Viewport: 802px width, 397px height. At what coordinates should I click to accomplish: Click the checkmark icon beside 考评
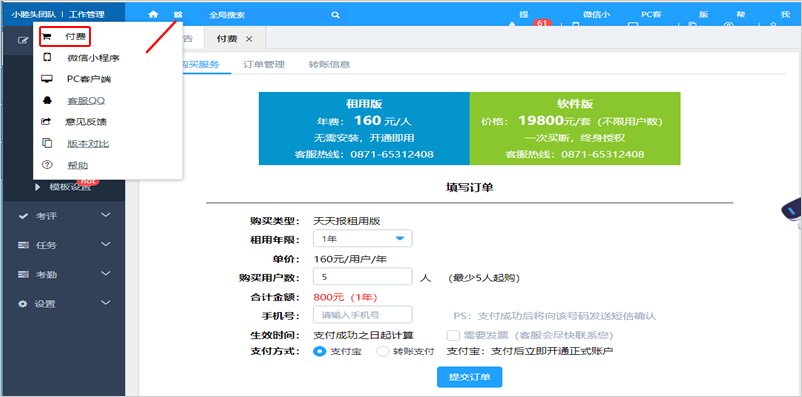point(23,216)
